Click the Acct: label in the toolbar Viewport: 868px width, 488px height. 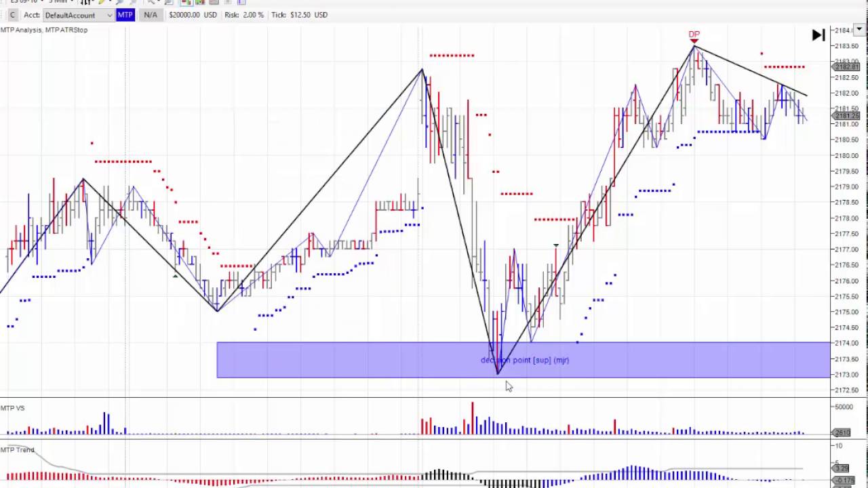point(31,15)
